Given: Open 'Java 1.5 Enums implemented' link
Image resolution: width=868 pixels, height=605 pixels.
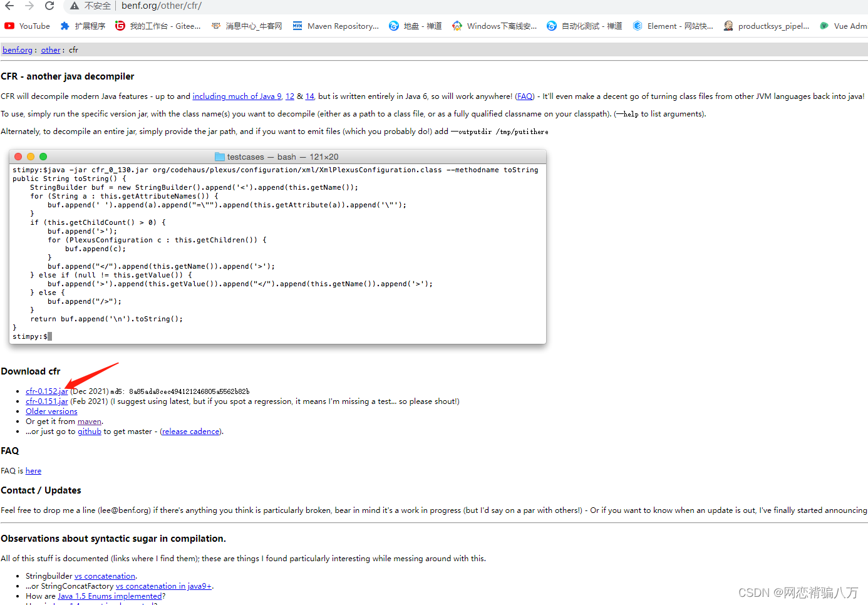Looking at the screenshot, I should point(110,596).
